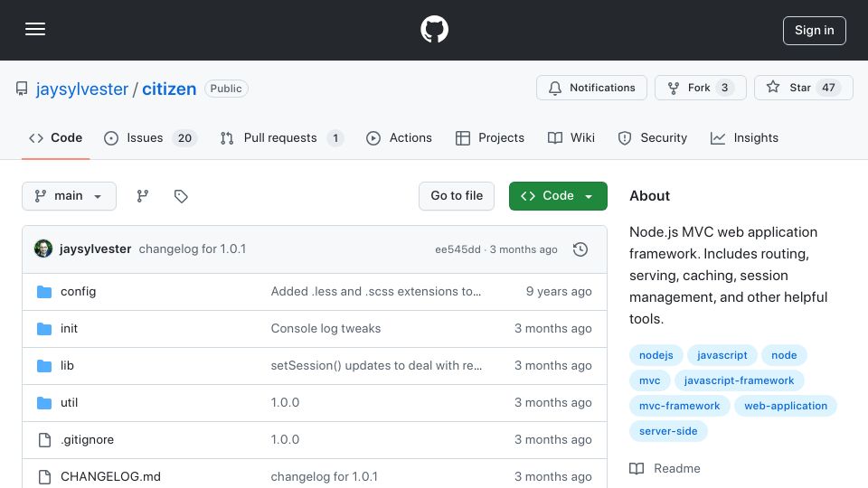Open the Actions tab
Screen dimensions: 868x488
click(399, 137)
